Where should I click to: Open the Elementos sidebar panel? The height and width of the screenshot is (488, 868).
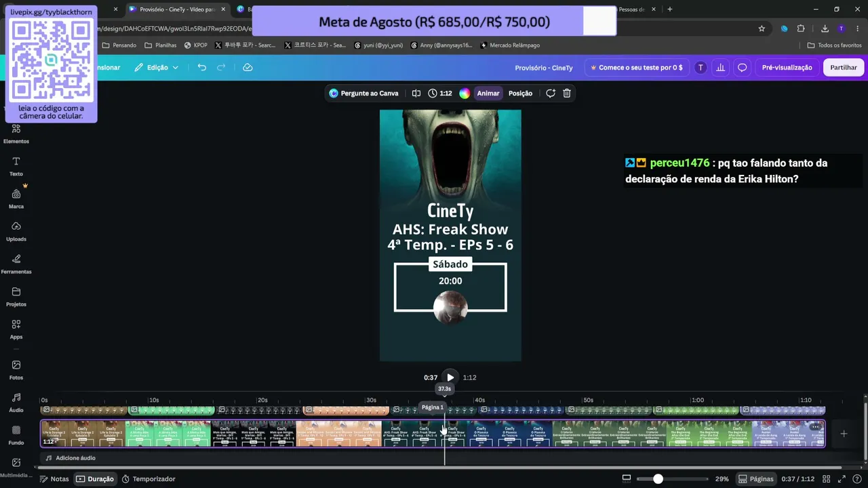pos(16,134)
